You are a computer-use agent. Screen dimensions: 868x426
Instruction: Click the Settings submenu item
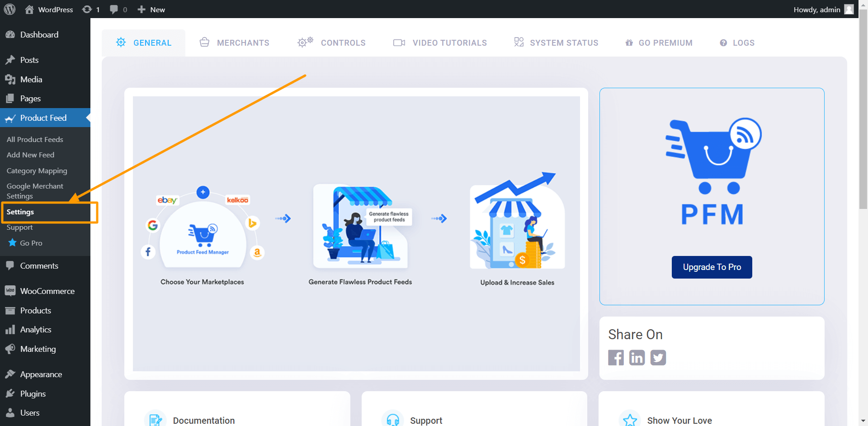20,212
